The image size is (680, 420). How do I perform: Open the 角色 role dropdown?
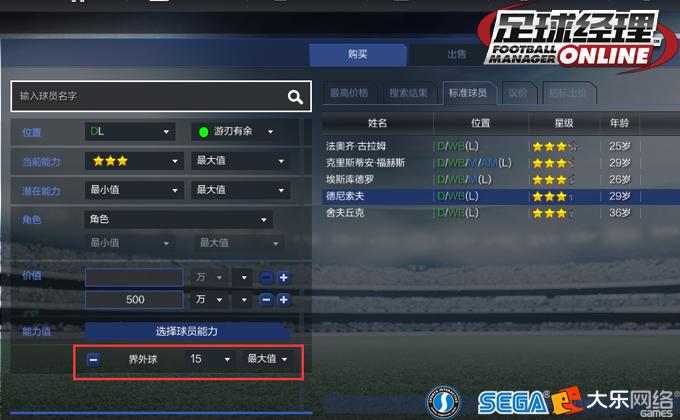coord(178,219)
